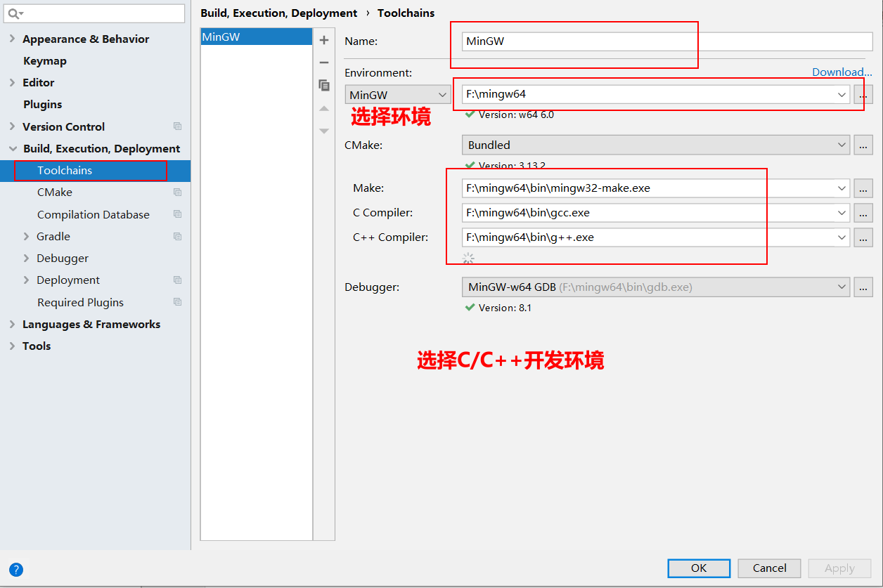Expand the Version Control group
Viewport: 883px width, 588px height.
pyautogui.click(x=12, y=126)
